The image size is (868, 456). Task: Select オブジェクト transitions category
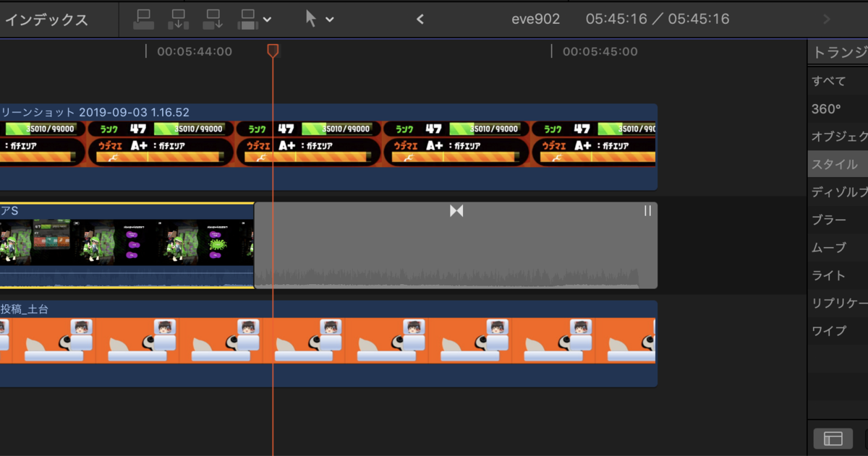coord(840,137)
